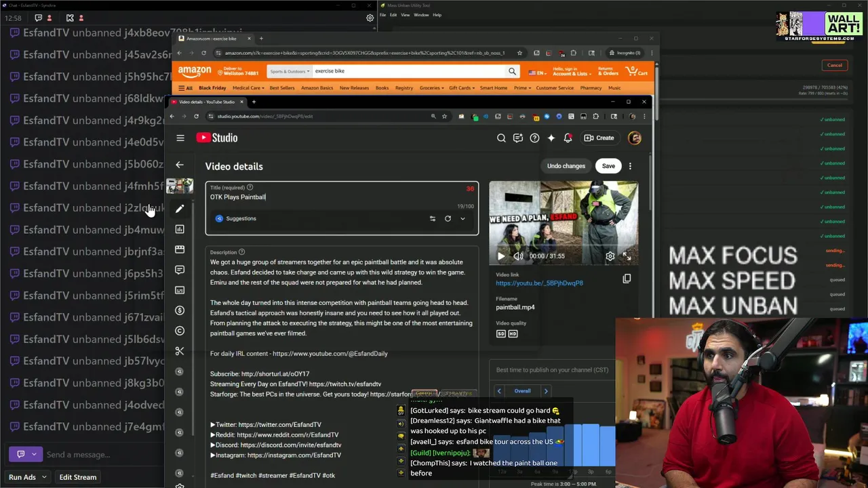Expand the Gift Cards dropdown on Amazon
Screen dimensions: 868x488
[461, 88]
